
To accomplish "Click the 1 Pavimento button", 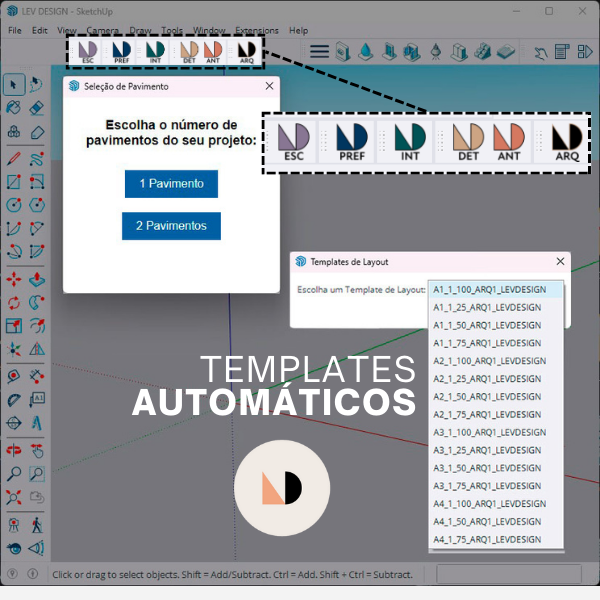I will click(171, 184).
